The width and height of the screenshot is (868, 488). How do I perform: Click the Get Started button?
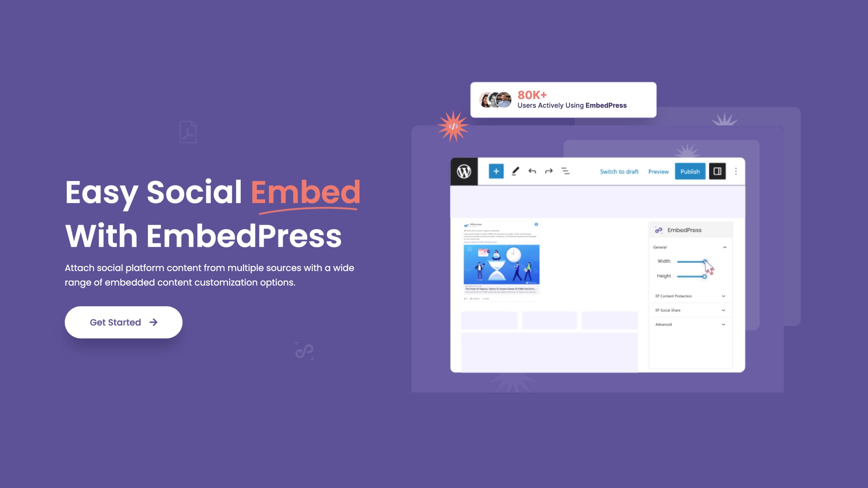click(123, 322)
